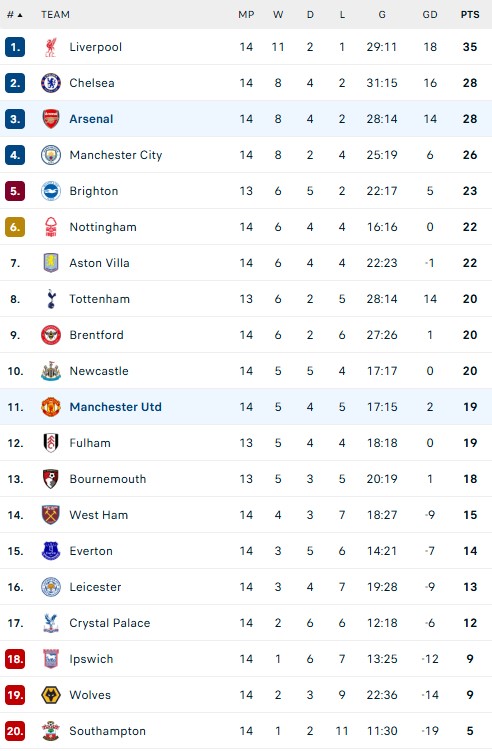Click the Crystal Palace eagle crest

click(50, 623)
